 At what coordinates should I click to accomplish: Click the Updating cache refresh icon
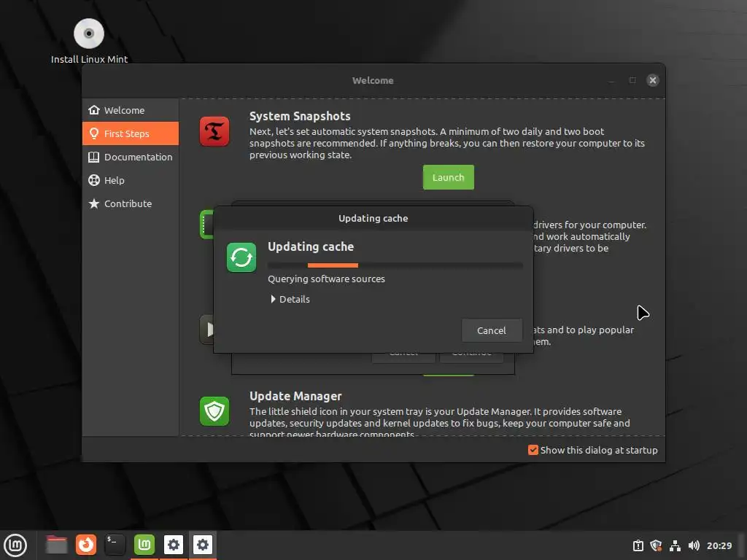pos(241,257)
